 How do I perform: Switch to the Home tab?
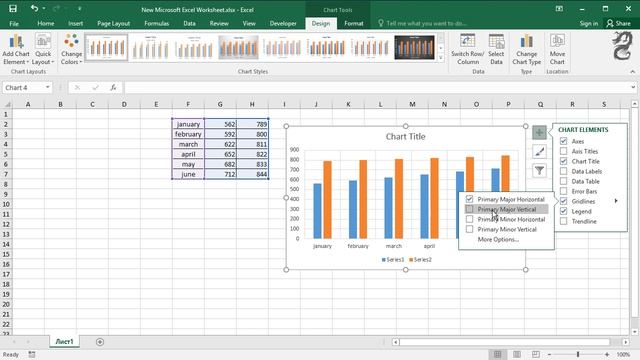pos(46,23)
